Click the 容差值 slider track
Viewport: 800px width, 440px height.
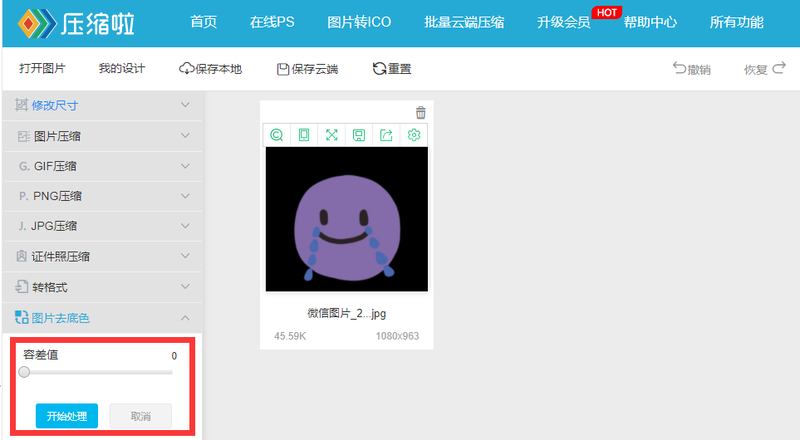point(97,372)
